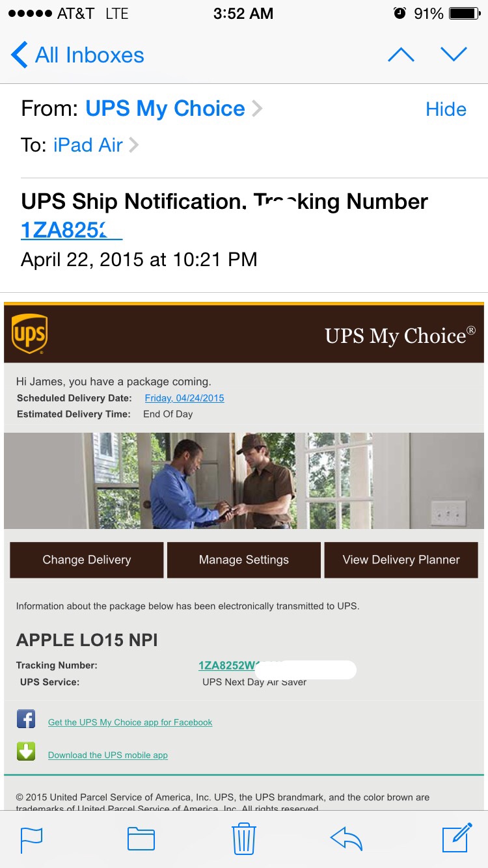This screenshot has width=488, height=868.
Task: Hide the sender details
Action: (446, 109)
